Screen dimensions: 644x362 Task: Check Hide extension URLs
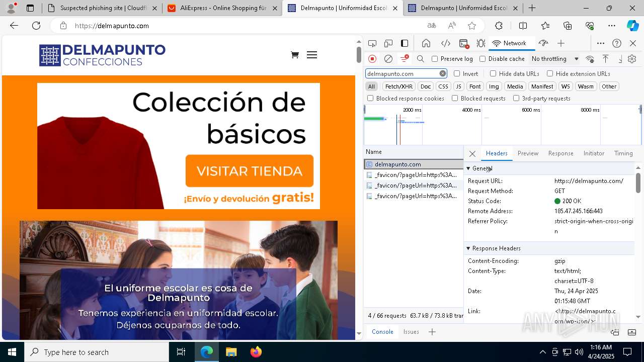(550, 73)
